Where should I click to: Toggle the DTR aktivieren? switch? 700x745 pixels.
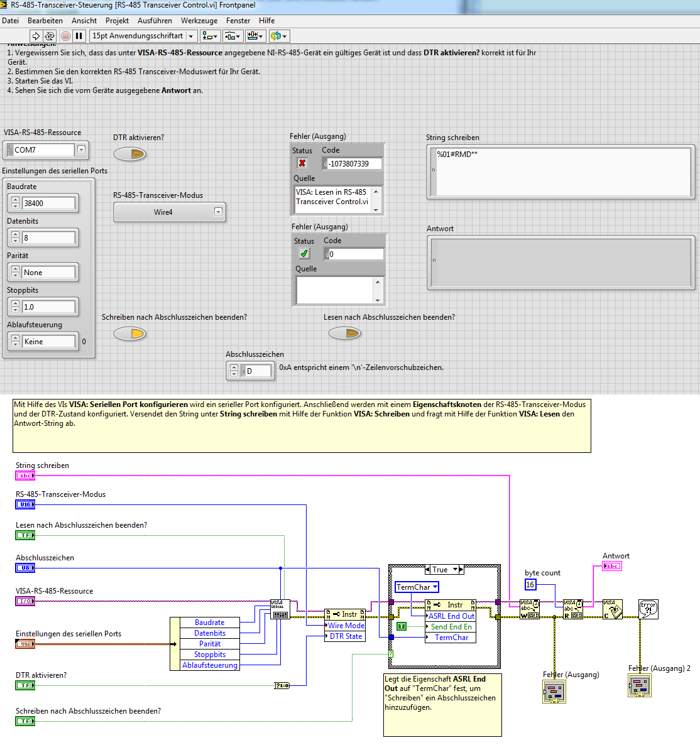click(x=129, y=154)
